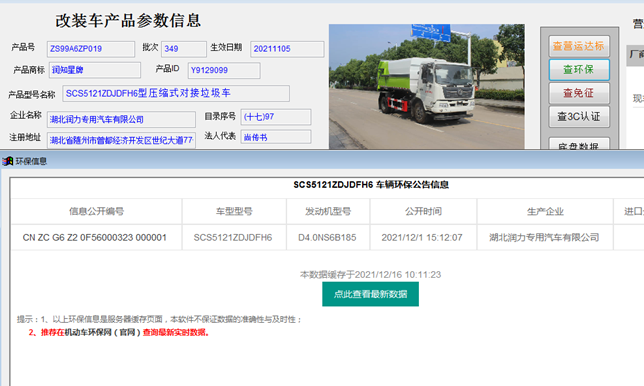The height and width of the screenshot is (386, 644).
Task: Click the partially visible 底盘数据 button
Action: tap(579, 144)
